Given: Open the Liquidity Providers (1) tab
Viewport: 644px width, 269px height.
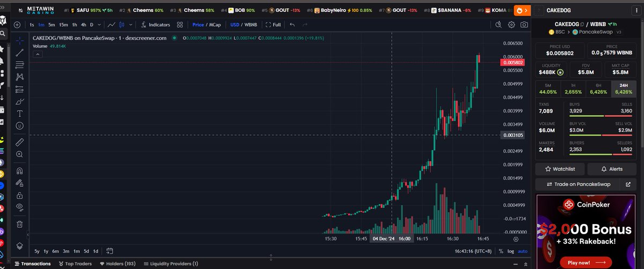Looking at the screenshot, I should 170,264.
